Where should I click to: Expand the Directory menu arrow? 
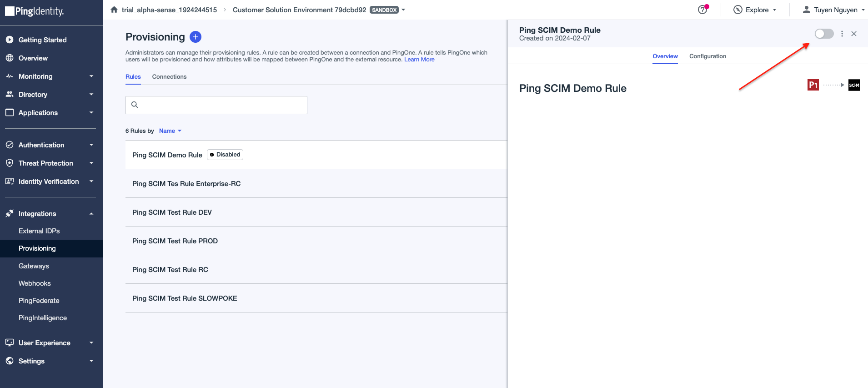pos(91,95)
